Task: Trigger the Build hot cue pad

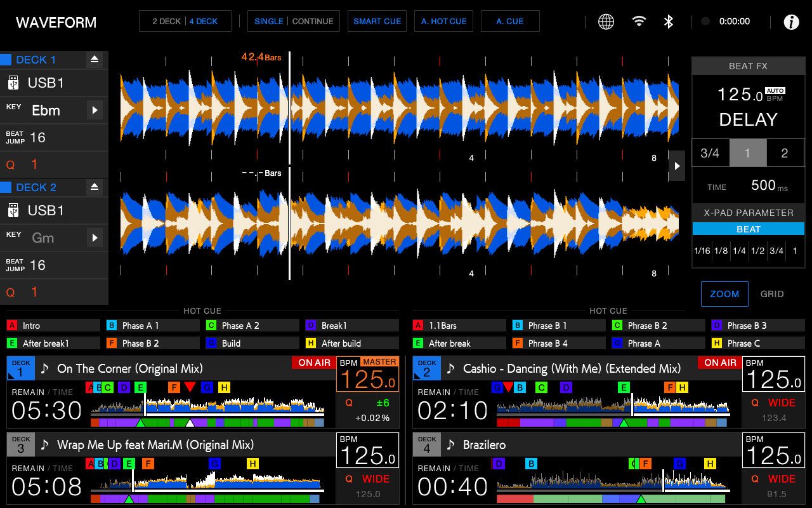Action: [251, 343]
